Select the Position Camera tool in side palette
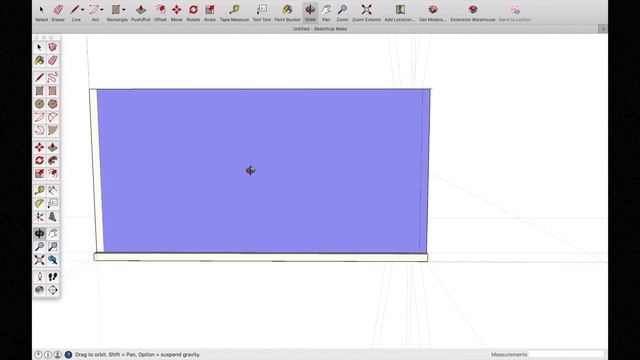 pos(40,277)
